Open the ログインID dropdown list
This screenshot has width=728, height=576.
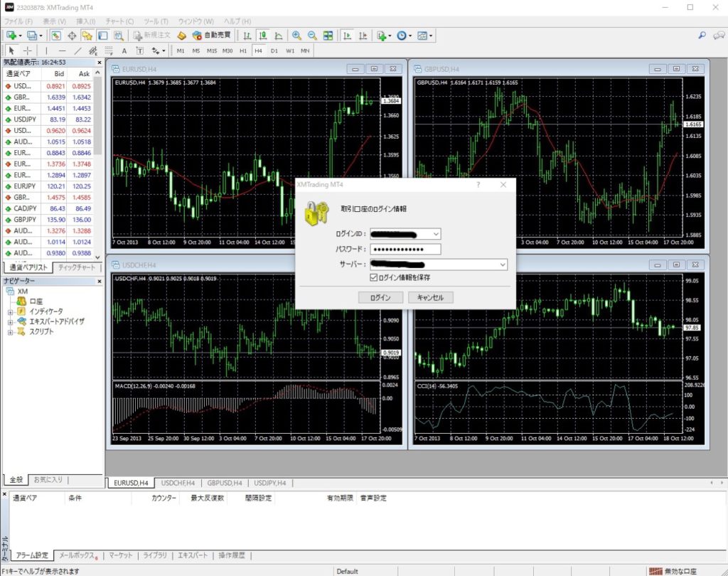pos(436,233)
